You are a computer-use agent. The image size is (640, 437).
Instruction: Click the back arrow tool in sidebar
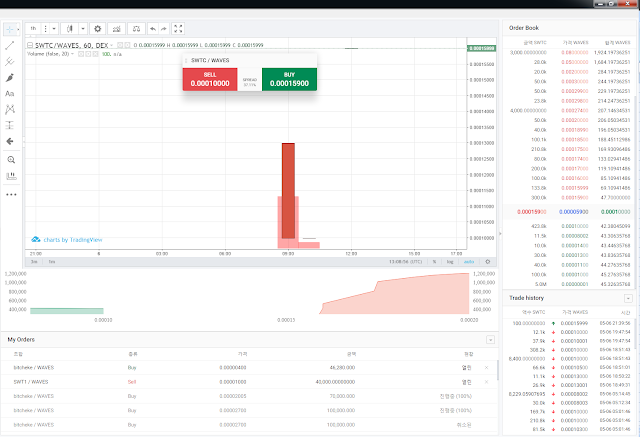tap(10, 141)
